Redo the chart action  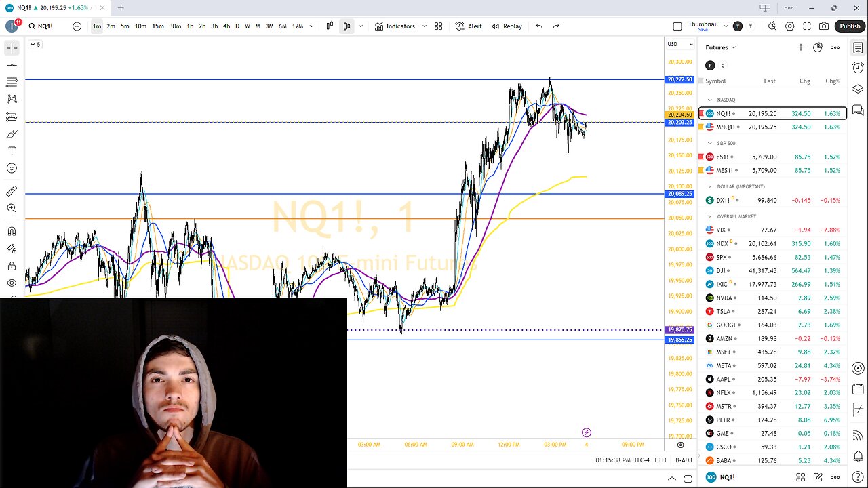pos(556,26)
